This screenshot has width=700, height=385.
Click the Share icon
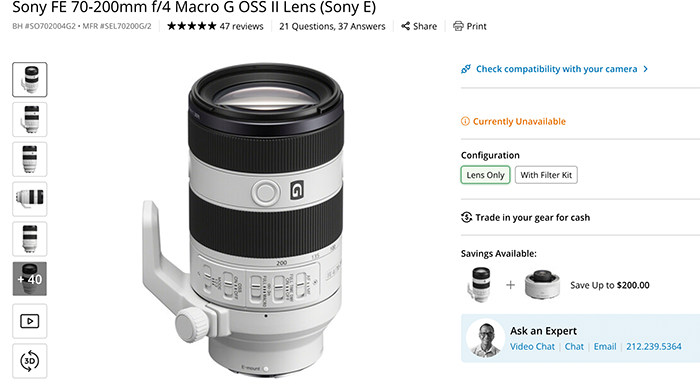(405, 26)
